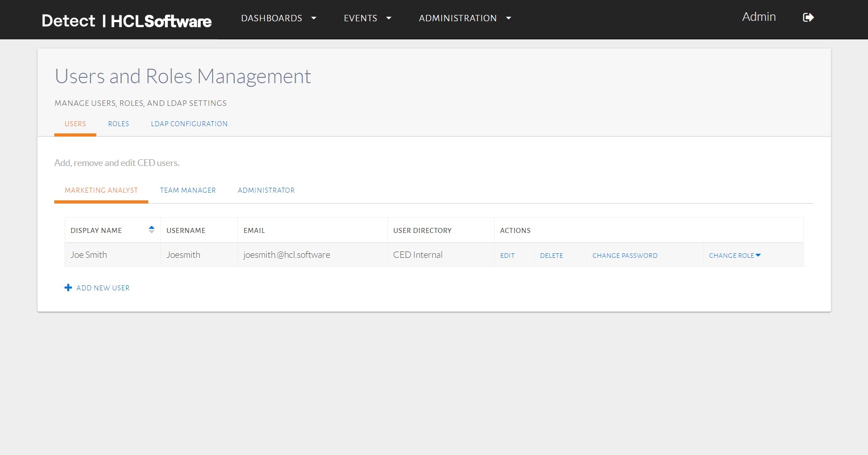Open the LDAP Configuration tab
The width and height of the screenshot is (868, 455).
189,124
